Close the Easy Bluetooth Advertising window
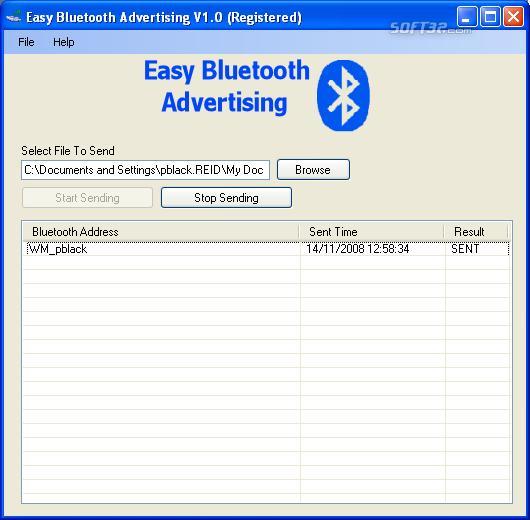The image size is (530, 520). pyautogui.click(x=513, y=16)
